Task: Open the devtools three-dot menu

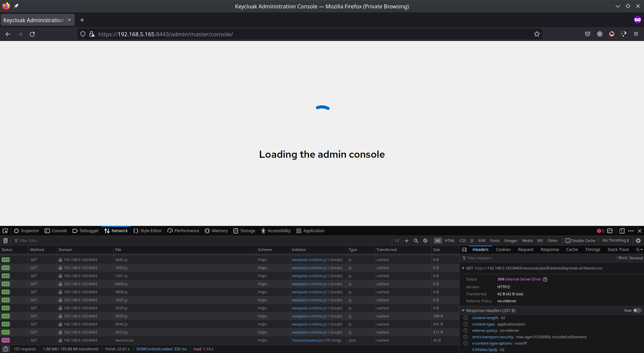Action: [x=631, y=231]
